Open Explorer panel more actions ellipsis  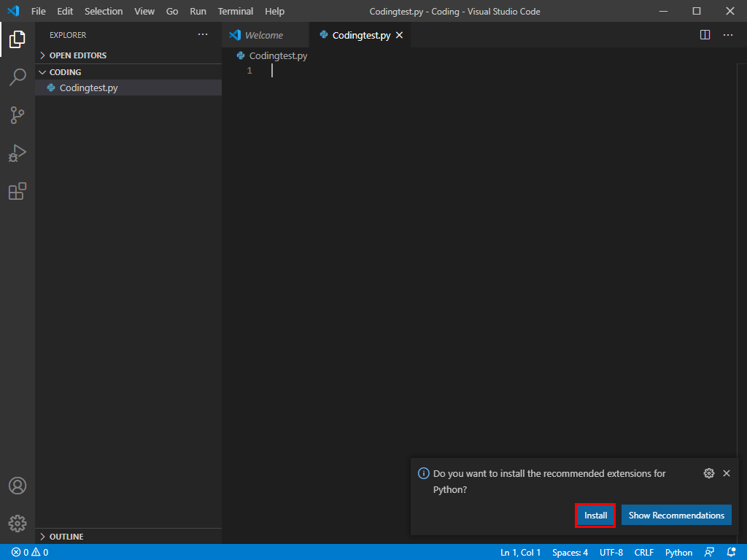(x=203, y=34)
